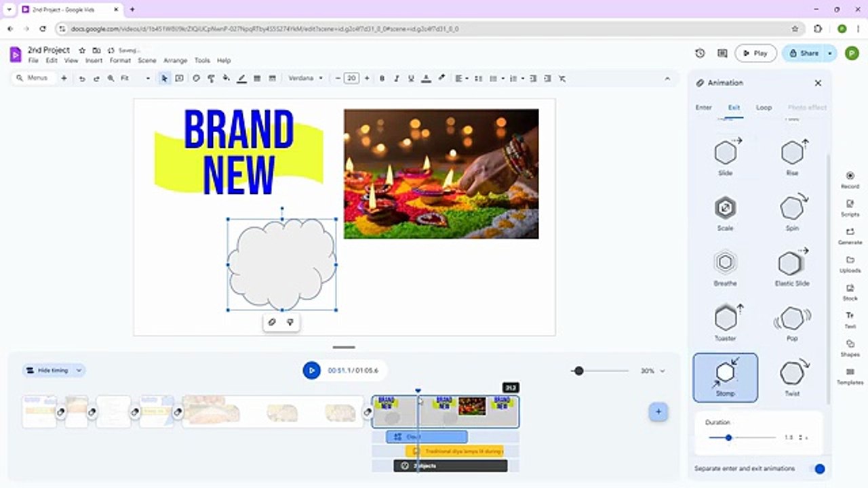The image size is (868, 488).
Task: Open the Scene menu
Action: 147,60
